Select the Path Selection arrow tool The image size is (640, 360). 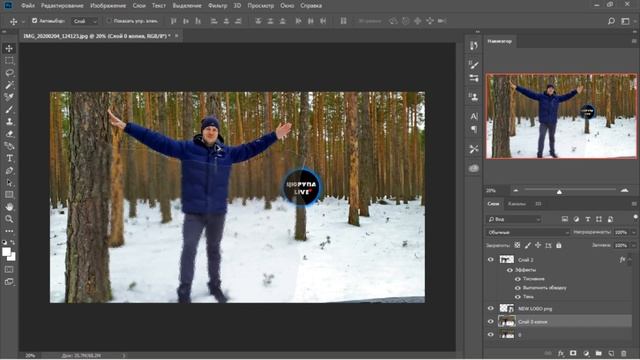point(9,182)
